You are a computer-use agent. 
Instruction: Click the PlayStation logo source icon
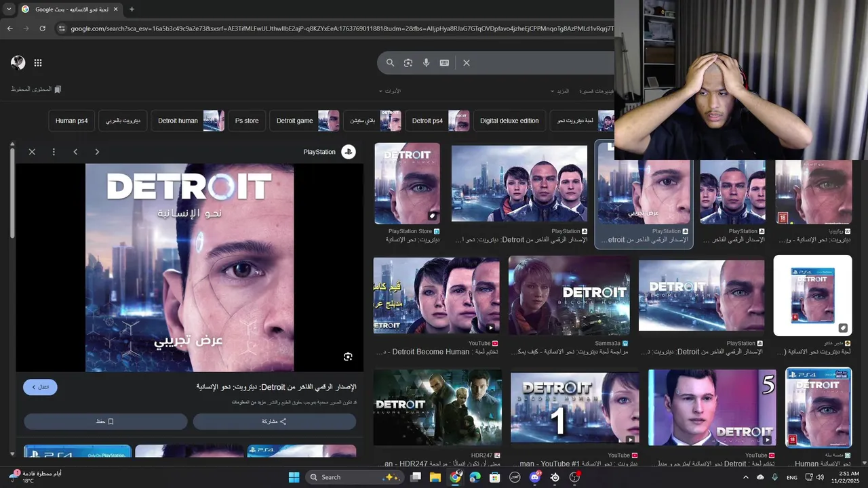(x=348, y=152)
